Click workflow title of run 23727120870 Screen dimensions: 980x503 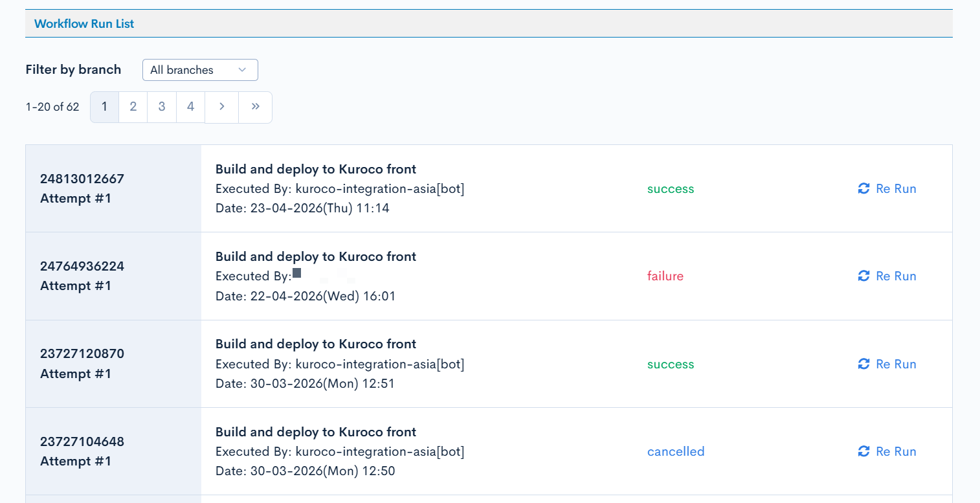point(316,344)
